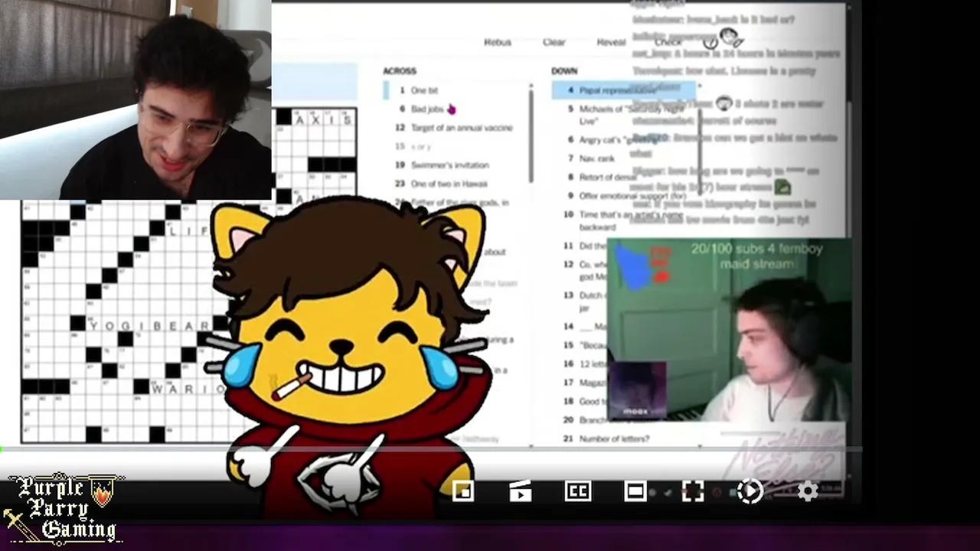
Task: Enter fullscreen mode in video player
Action: [692, 491]
